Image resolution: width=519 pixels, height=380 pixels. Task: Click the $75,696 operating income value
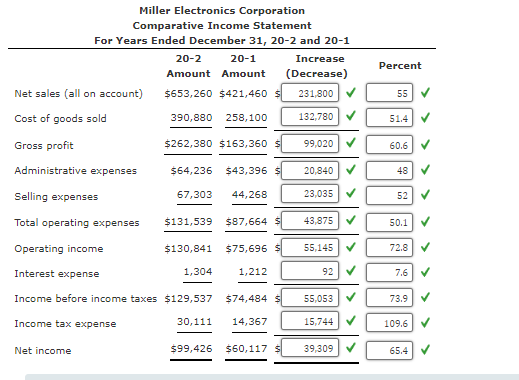[246, 249]
